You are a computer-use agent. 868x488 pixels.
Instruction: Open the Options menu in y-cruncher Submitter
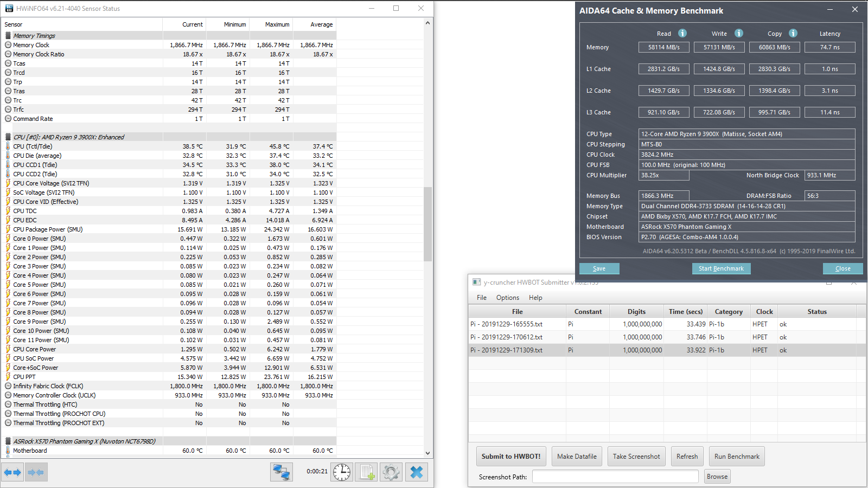tap(508, 298)
